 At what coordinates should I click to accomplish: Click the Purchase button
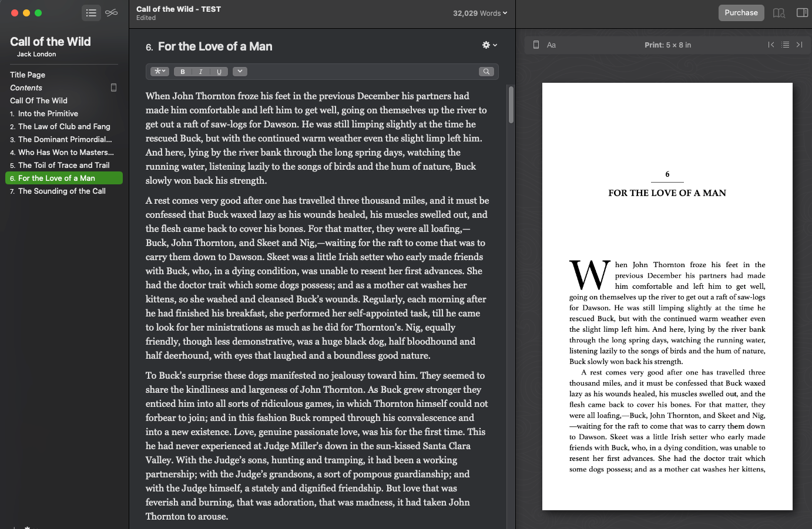741,12
